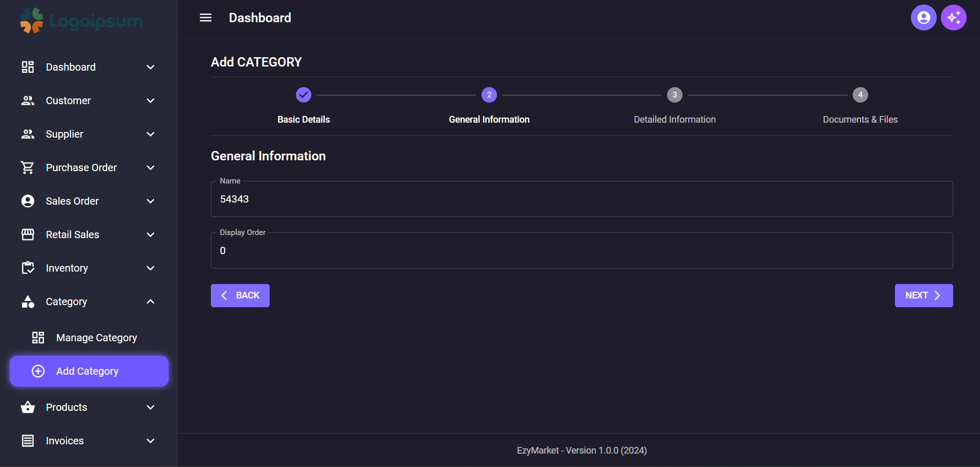Viewport: 980px width, 467px height.
Task: Click the sparkle AI assistant icon
Action: 953,18
